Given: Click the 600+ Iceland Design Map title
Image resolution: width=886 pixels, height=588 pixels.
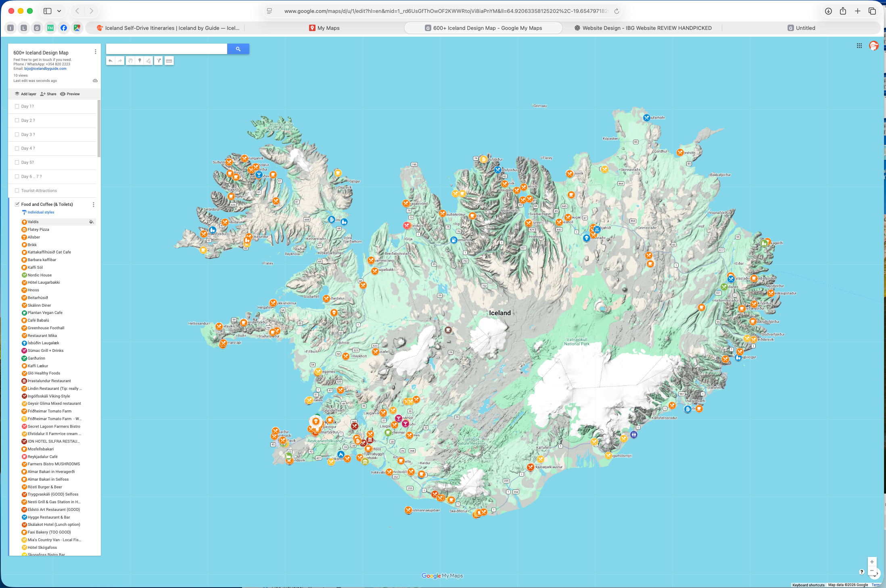Looking at the screenshot, I should pyautogui.click(x=41, y=53).
